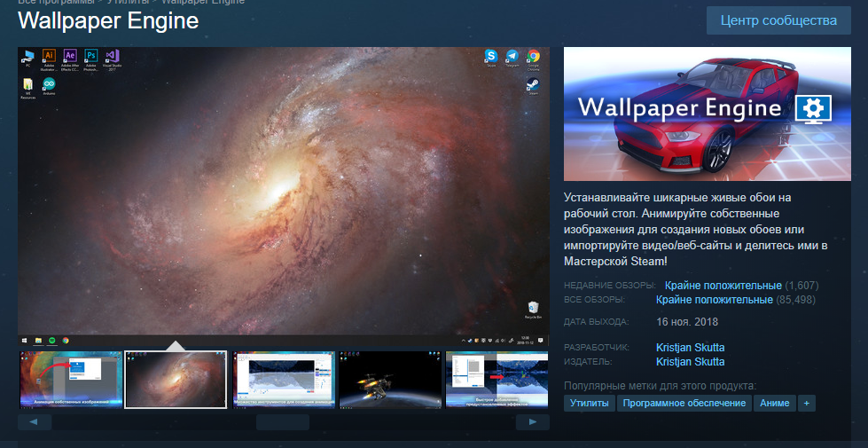Screen dimensions: 868x448
Task: Click the Arduino icon in the screenshot
Action: point(50,86)
